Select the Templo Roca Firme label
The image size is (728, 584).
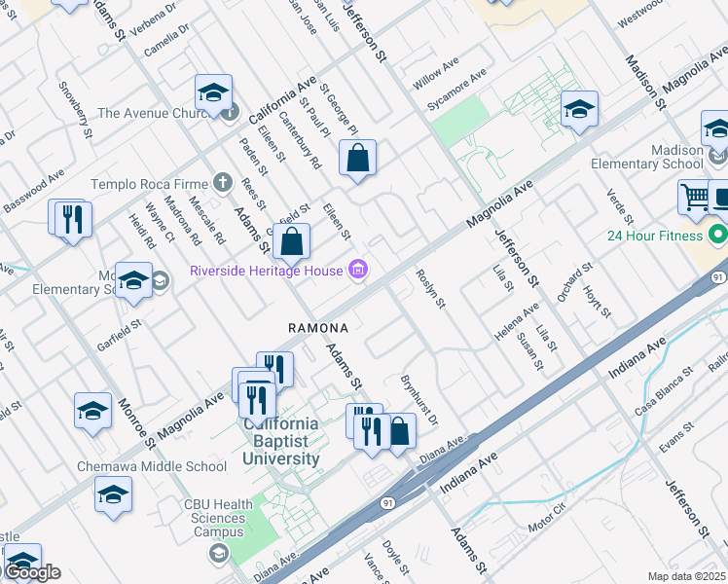[x=150, y=184]
